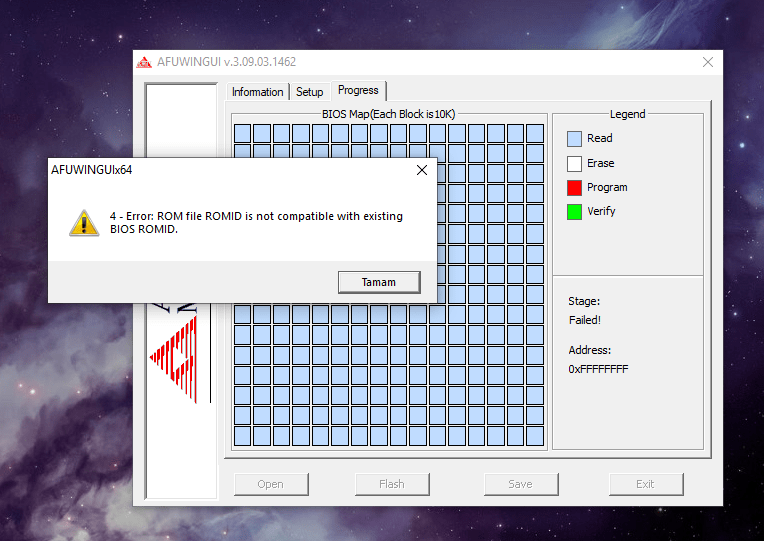Switch to the Information tab
The height and width of the screenshot is (541, 764).
[x=257, y=92]
